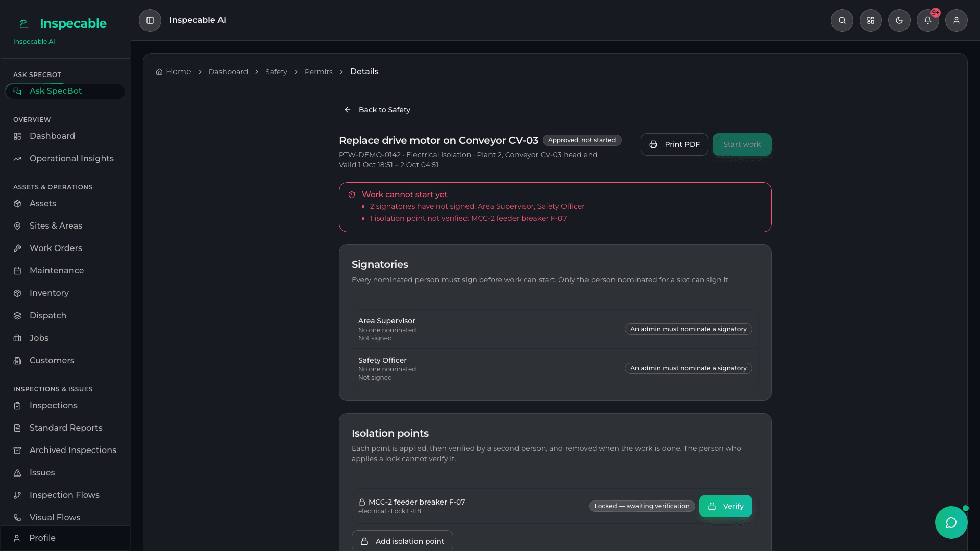The width and height of the screenshot is (980, 551).
Task: Go to Dashboard breadcrumb
Action: click(228, 72)
